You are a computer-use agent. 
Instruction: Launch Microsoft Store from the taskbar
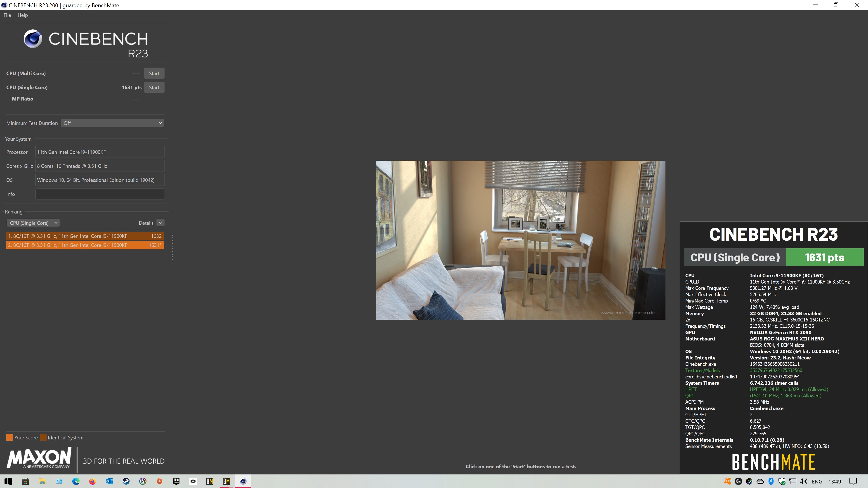point(26,481)
